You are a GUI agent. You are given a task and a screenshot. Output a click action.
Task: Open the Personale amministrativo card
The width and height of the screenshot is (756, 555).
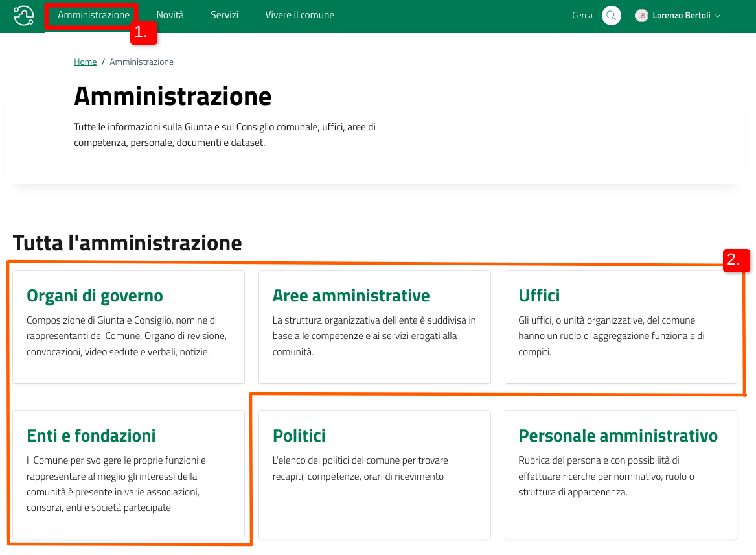click(x=617, y=436)
